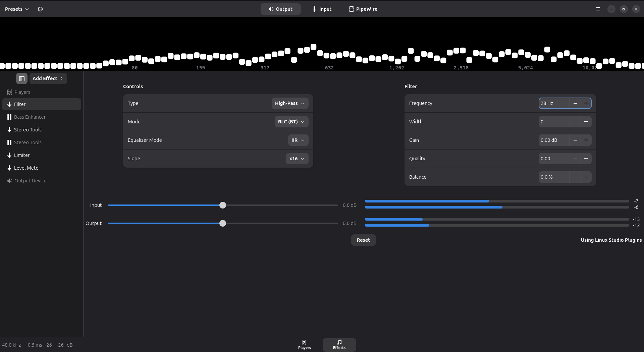This screenshot has width=644, height=352.
Task: Open the hamburger main menu
Action: [x=598, y=9]
